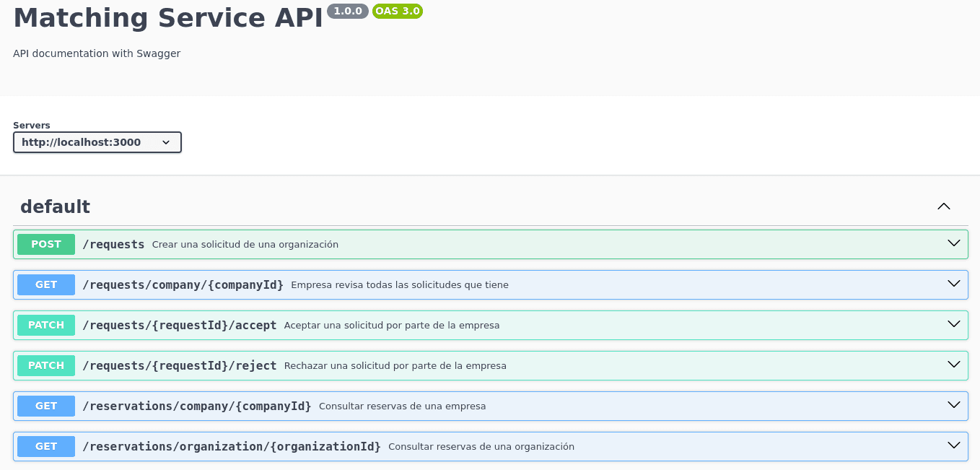
Task: Click the 1.0.0 version badge
Action: click(348, 11)
